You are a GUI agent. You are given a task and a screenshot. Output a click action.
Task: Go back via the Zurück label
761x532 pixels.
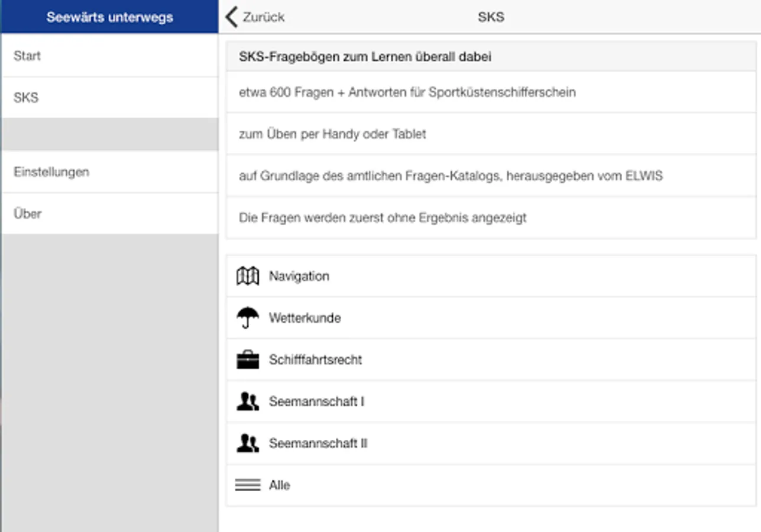pyautogui.click(x=264, y=17)
